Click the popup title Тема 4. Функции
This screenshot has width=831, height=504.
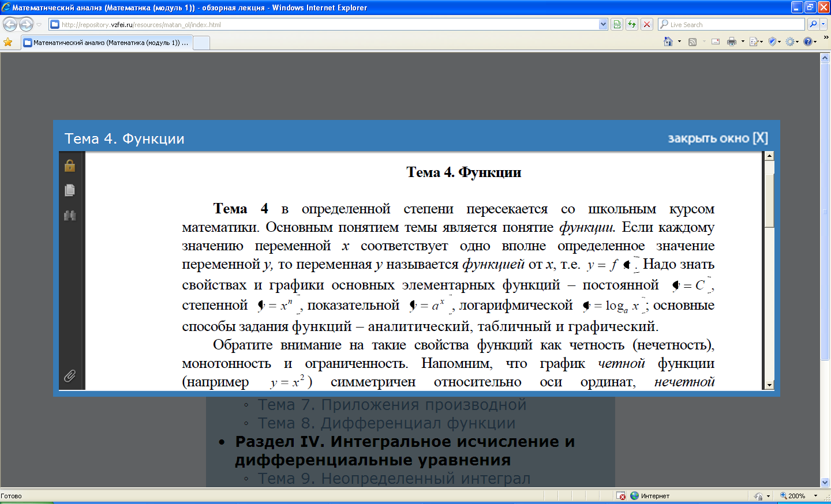125,139
